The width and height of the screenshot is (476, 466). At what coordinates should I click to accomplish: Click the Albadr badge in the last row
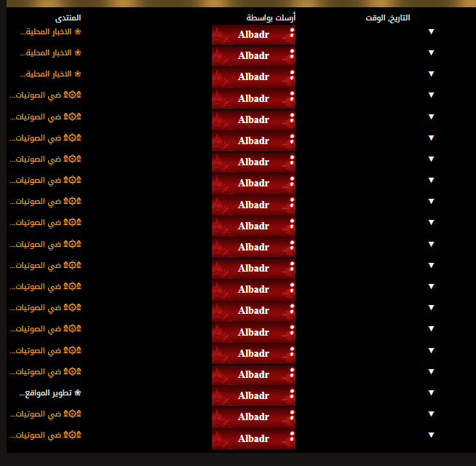point(253,438)
